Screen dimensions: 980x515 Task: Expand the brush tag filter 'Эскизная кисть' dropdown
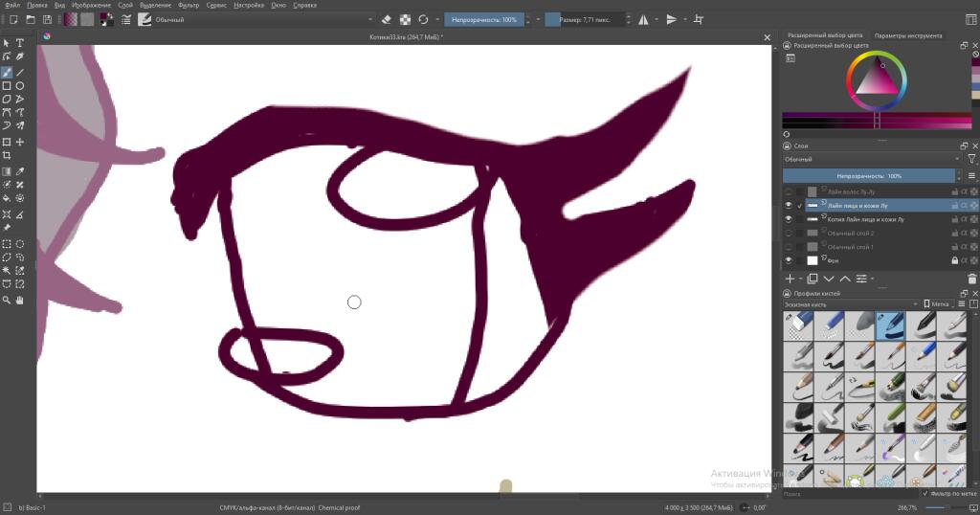click(x=851, y=304)
